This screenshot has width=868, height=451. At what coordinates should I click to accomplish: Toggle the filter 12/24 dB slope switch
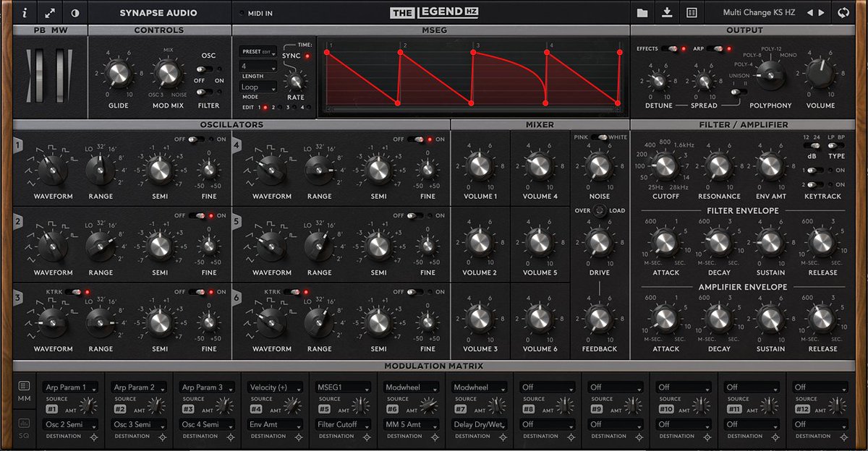point(811,146)
